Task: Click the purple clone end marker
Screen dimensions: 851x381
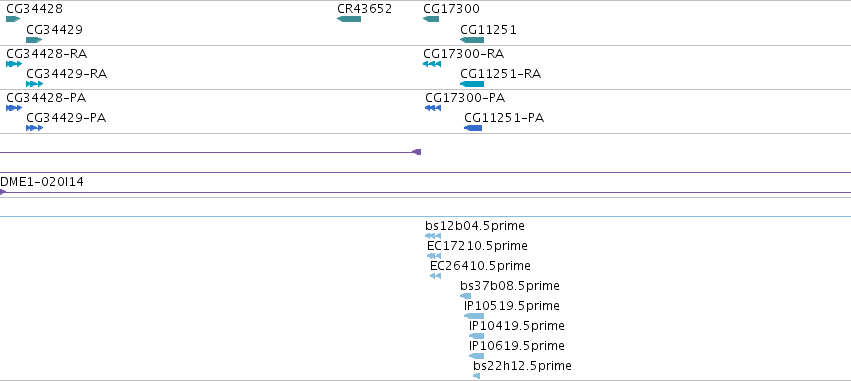Action: (417, 152)
